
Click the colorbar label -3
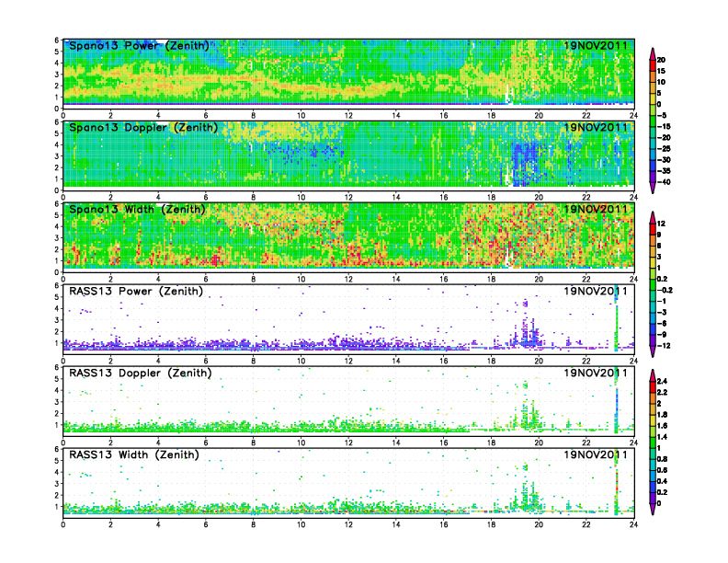click(662, 313)
